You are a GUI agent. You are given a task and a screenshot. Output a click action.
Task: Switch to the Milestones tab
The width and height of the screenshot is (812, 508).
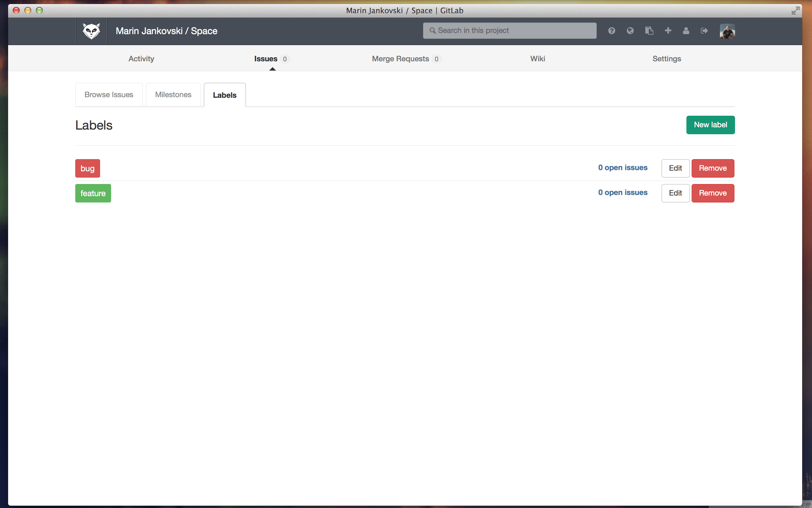(x=173, y=94)
